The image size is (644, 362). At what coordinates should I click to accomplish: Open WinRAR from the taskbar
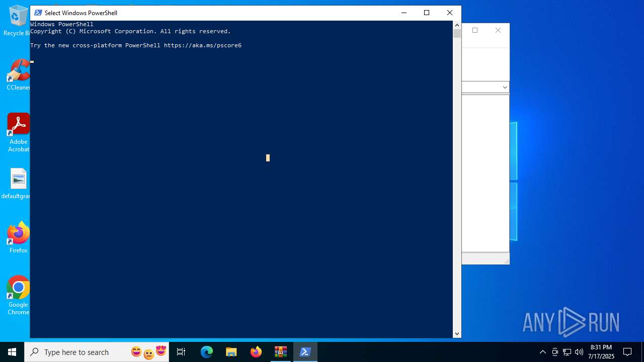pos(281,352)
